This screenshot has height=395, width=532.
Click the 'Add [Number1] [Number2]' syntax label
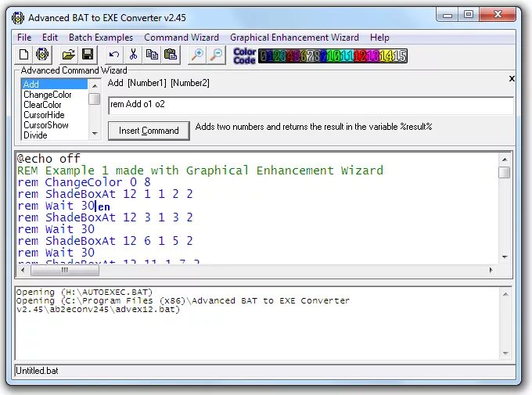point(159,83)
